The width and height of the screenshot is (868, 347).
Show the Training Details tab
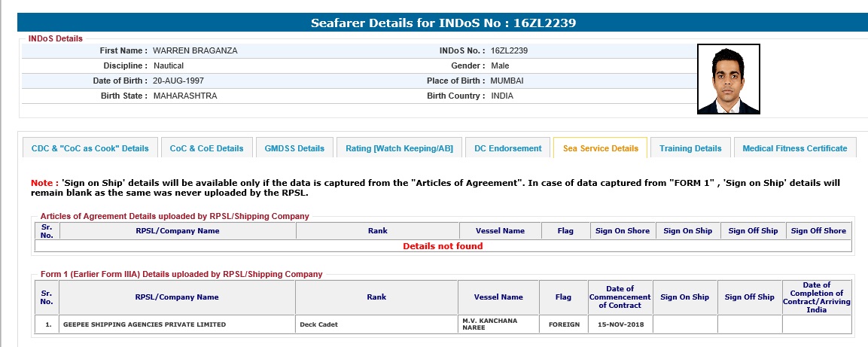click(x=690, y=148)
